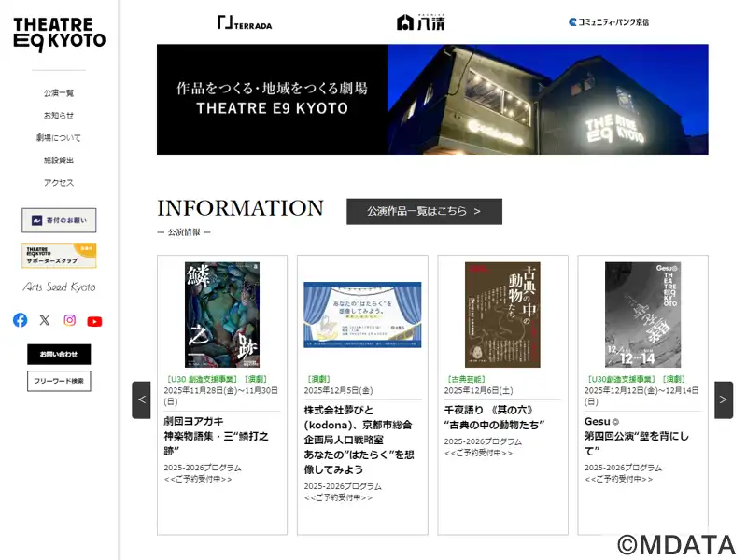The width and height of the screenshot is (747, 560).
Task: Click the theatre building hero banner
Action: click(x=432, y=100)
